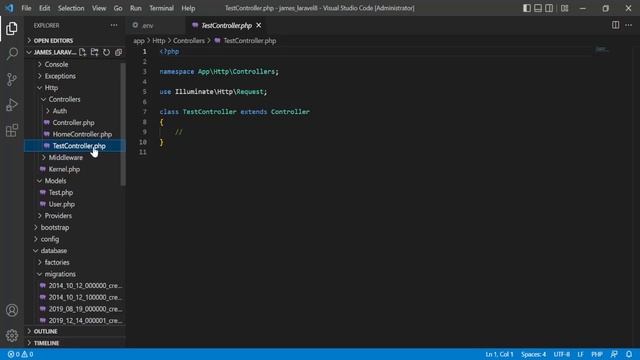The image size is (640, 360).
Task: Expand the Outline section
Action: pos(75,331)
